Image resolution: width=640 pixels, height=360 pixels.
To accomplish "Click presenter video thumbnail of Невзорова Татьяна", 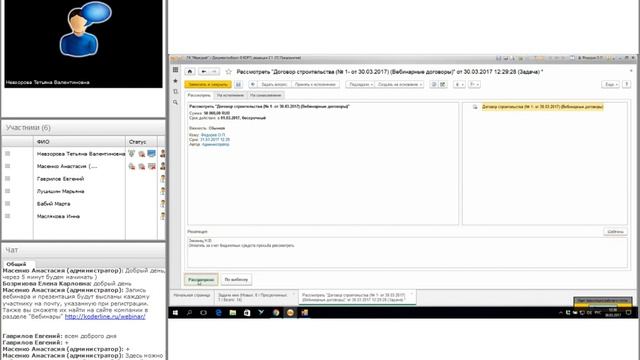I will click(x=83, y=44).
